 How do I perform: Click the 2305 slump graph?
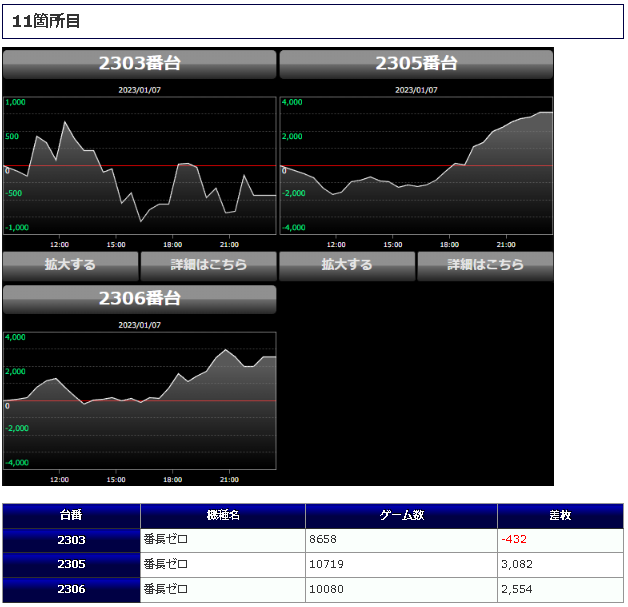pos(416,165)
